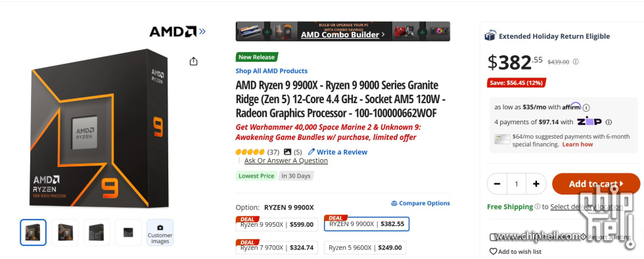Add the Ryzen 9 9900X to cart
This screenshot has width=644, height=259.
pos(596,184)
